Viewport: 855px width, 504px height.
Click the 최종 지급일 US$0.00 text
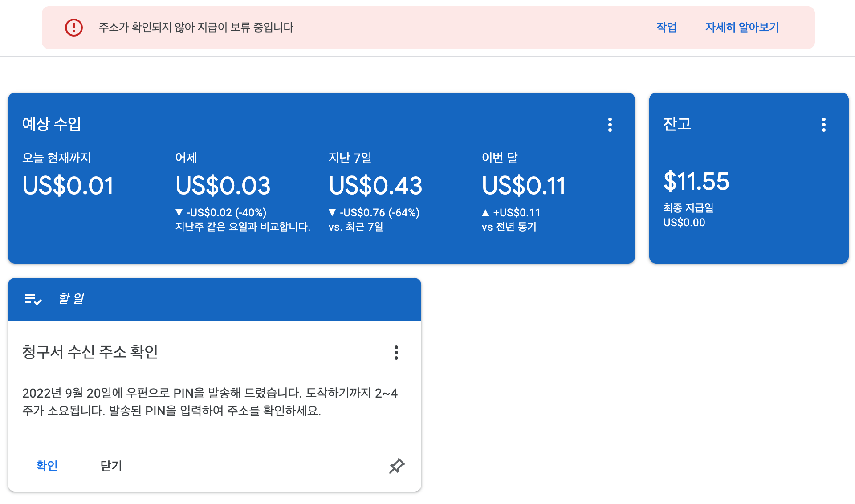pos(684,222)
